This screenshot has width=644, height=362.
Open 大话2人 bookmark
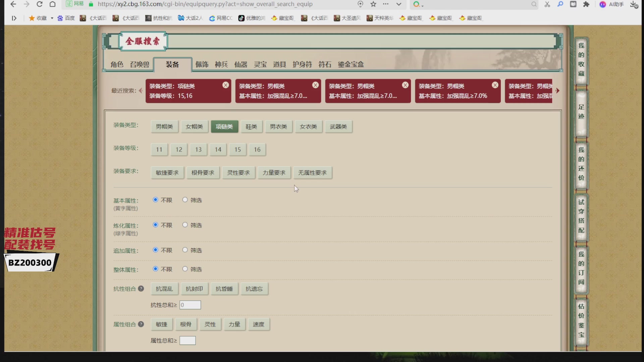pyautogui.click(x=190, y=18)
